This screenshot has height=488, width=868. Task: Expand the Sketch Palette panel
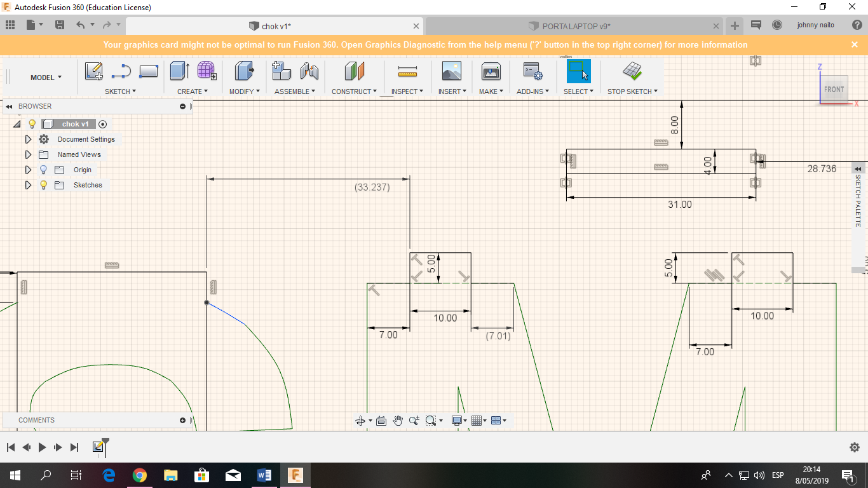point(857,168)
